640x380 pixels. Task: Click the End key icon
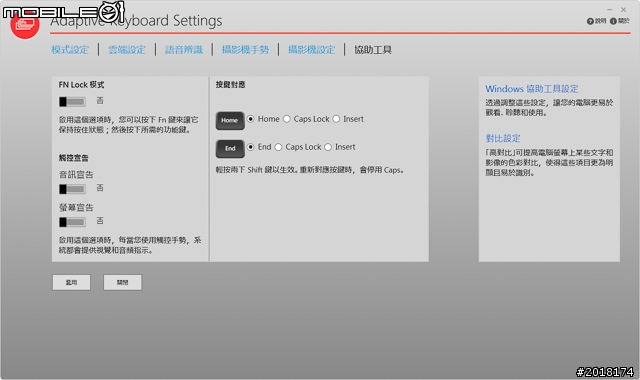[230, 149]
